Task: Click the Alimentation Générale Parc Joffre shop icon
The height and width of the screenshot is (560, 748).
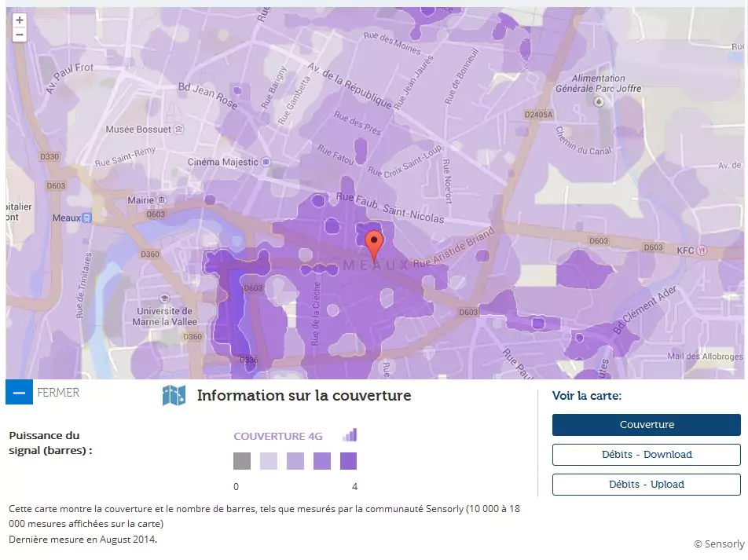Action: tap(600, 101)
